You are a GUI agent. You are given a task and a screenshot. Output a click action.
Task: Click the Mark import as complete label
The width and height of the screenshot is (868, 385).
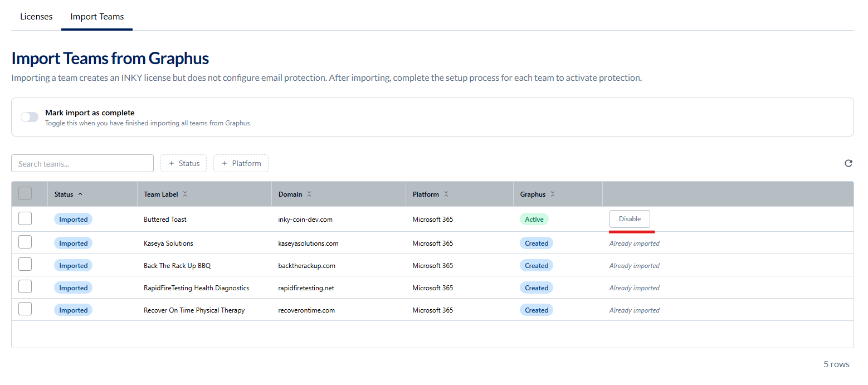pos(90,113)
